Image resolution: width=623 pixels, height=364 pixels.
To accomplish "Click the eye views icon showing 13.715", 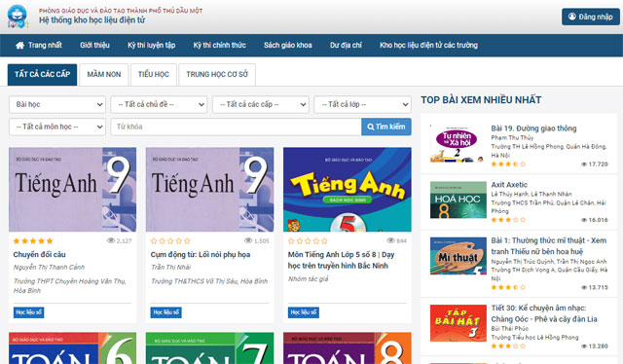I will pyautogui.click(x=584, y=288).
